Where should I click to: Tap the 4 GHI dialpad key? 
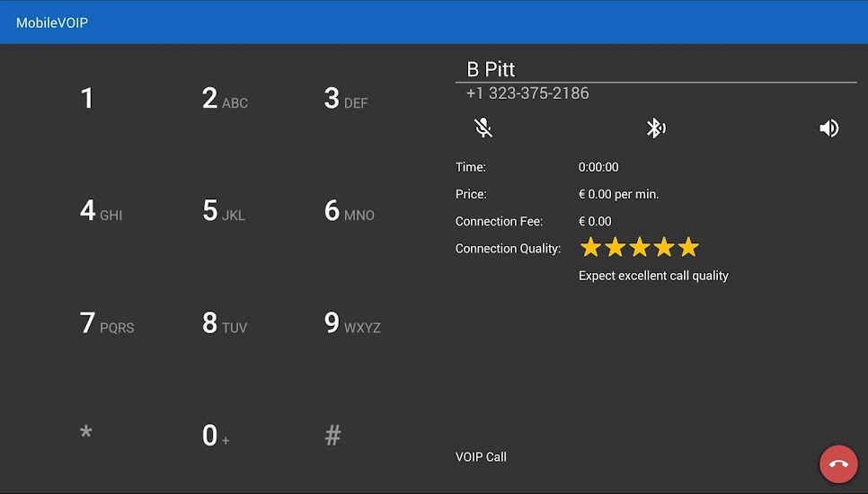(x=101, y=211)
